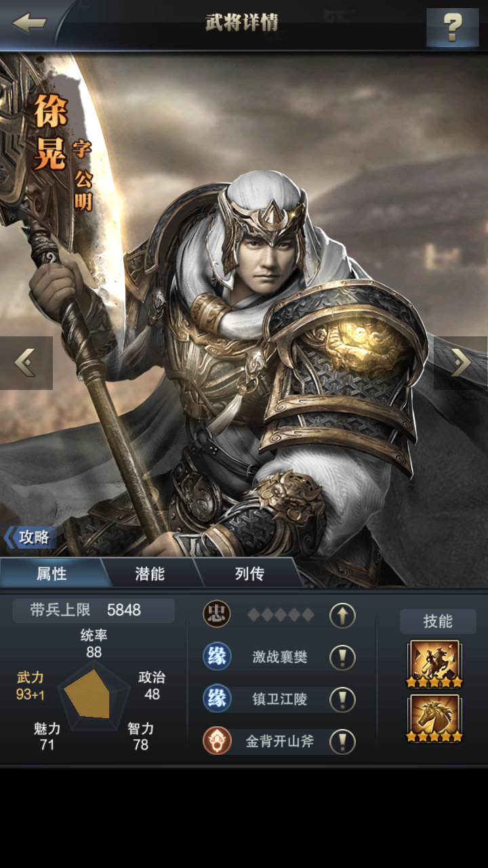The height and width of the screenshot is (868, 488).
Task: Tap the 激战襄樊 bond badge icon
Action: pos(217,656)
